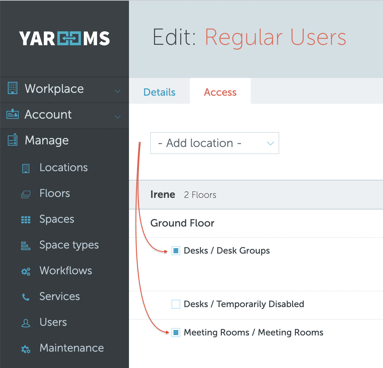This screenshot has width=383, height=368.
Task: Click the Manage clipboard icon
Action: pos(12,140)
